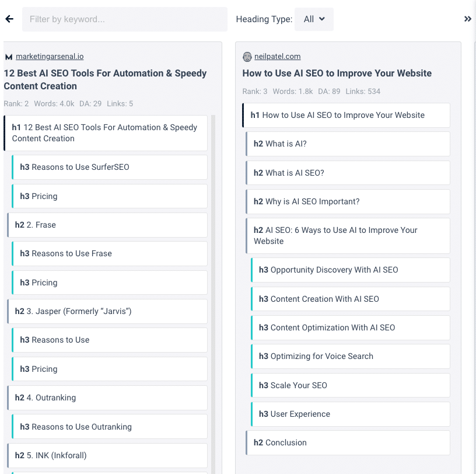The height and width of the screenshot is (474, 476).
Task: Select the h2 What is AI SEO? heading
Action: click(x=348, y=173)
